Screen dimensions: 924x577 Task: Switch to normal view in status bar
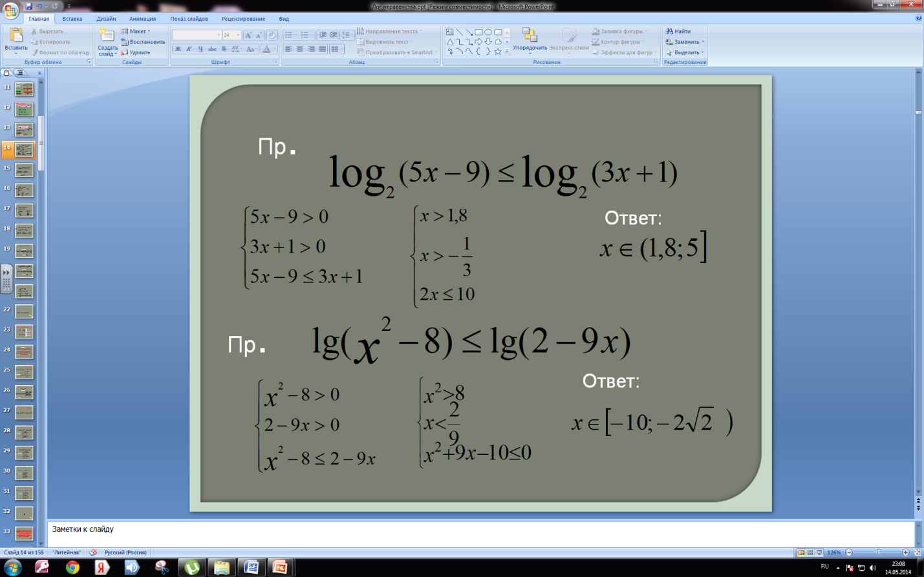pyautogui.click(x=801, y=552)
